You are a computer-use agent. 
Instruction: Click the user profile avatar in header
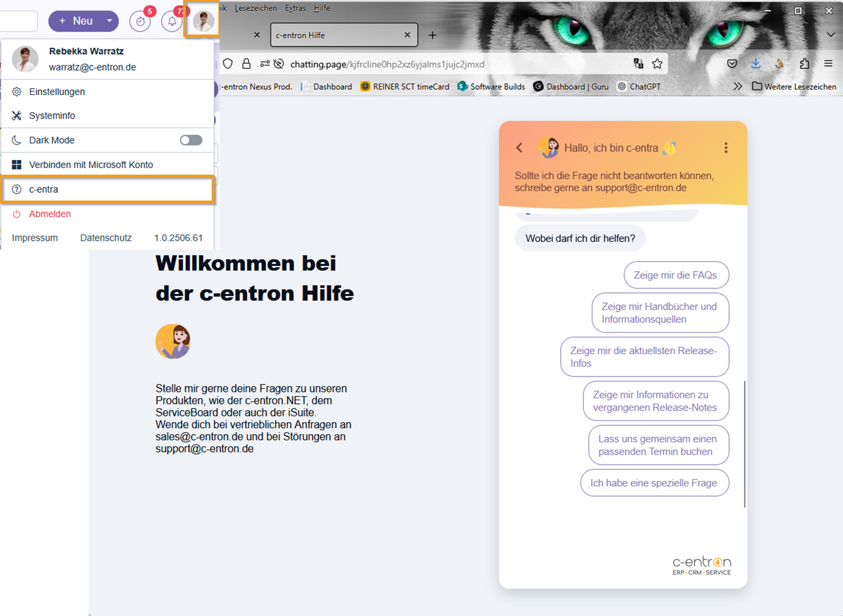click(203, 21)
